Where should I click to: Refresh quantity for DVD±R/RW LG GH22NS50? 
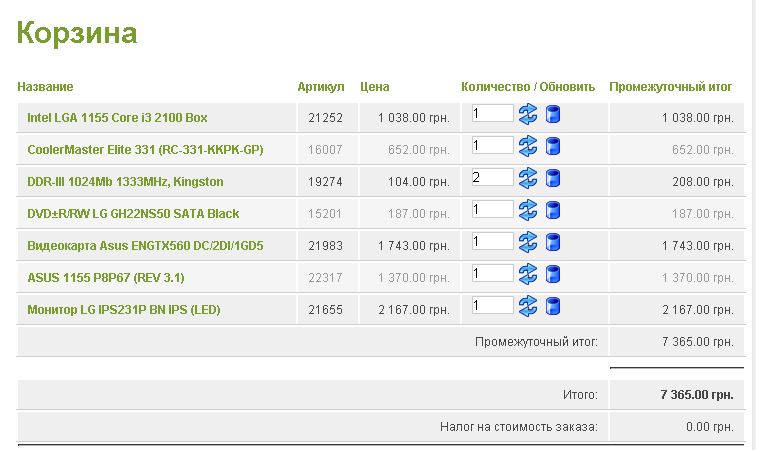(527, 210)
